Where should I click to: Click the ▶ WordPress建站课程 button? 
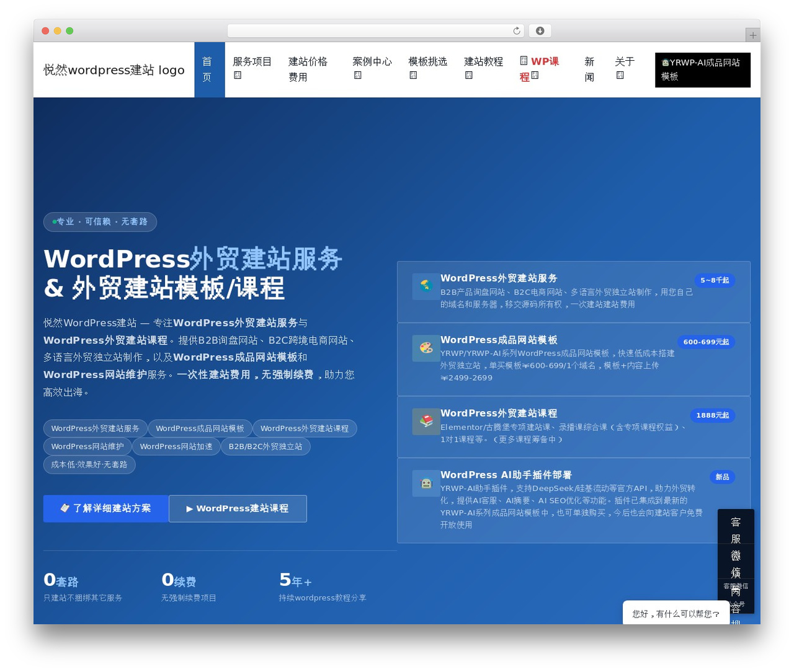pyautogui.click(x=238, y=508)
